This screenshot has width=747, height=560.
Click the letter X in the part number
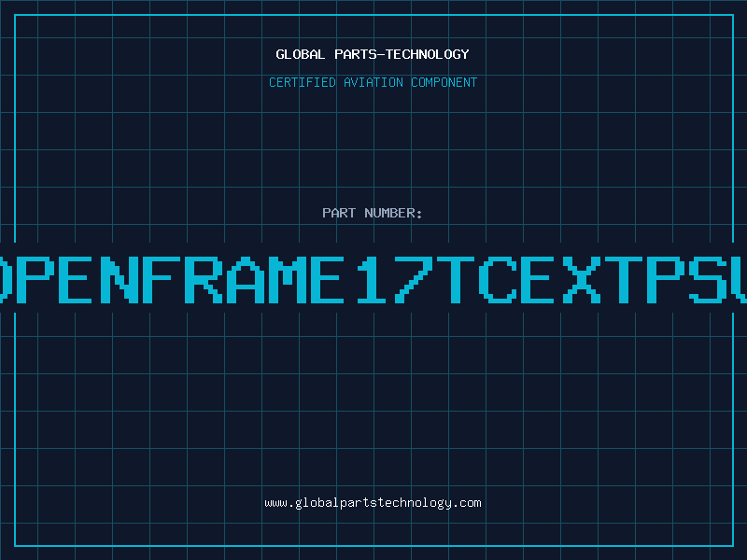582,279
